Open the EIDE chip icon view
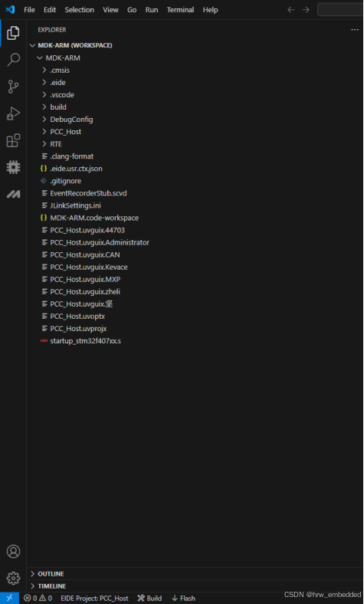Viewport: 364px width, 604px height. click(x=14, y=167)
